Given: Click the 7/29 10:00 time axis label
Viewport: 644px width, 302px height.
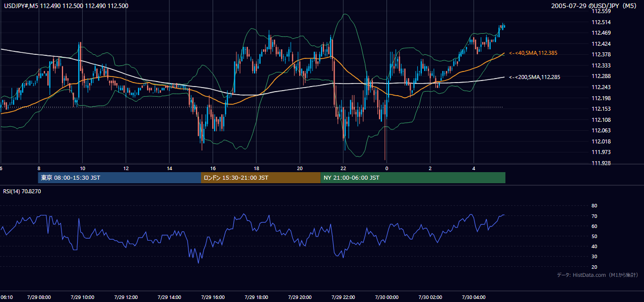Looking at the screenshot, I should pyautogui.click(x=82, y=297).
